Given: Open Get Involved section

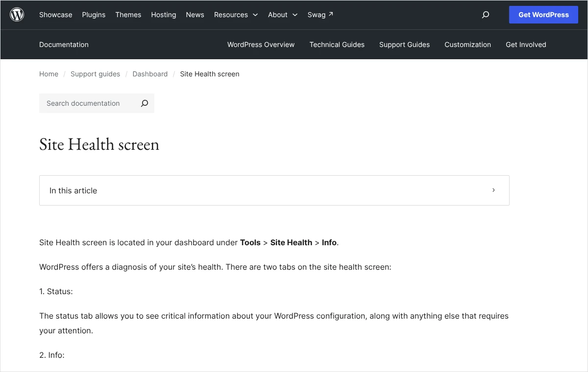Looking at the screenshot, I should click(526, 45).
